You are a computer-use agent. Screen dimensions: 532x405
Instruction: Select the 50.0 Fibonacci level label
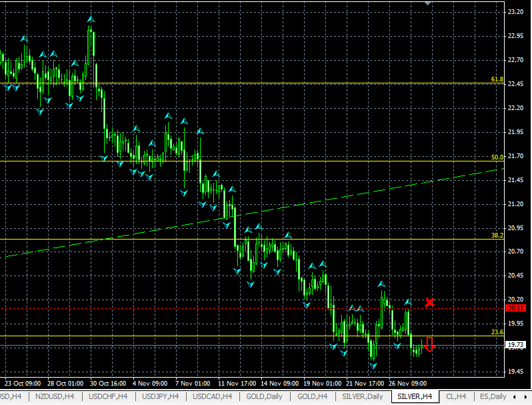pyautogui.click(x=497, y=157)
